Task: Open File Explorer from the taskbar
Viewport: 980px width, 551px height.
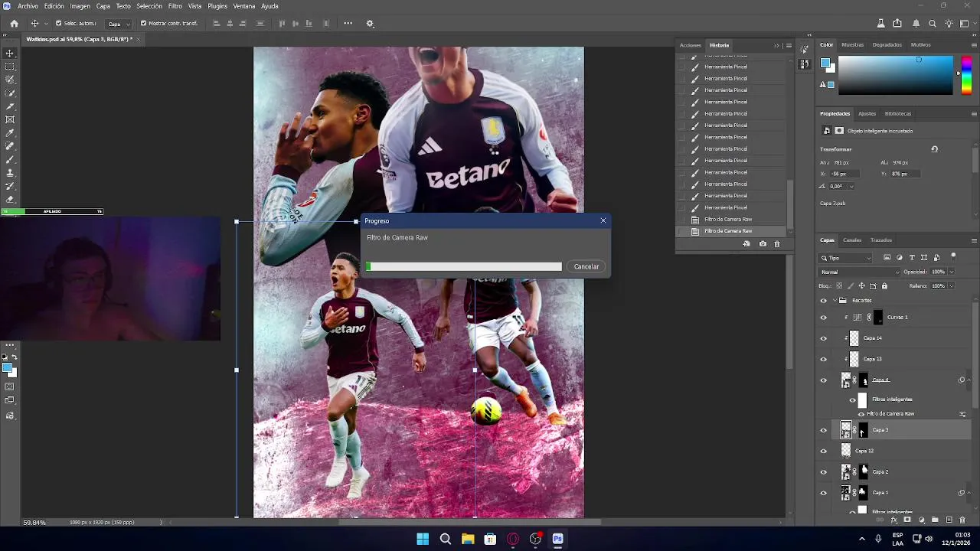Action: 467,539
